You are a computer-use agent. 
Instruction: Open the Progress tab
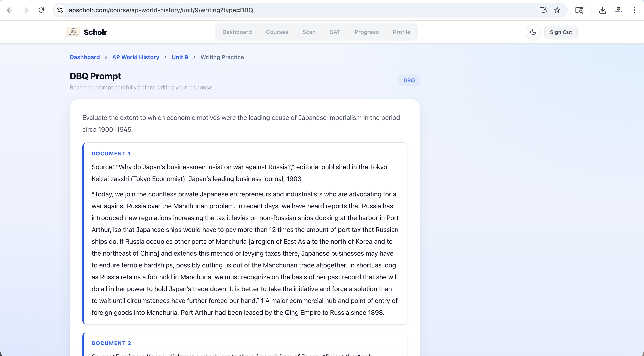pyautogui.click(x=366, y=32)
